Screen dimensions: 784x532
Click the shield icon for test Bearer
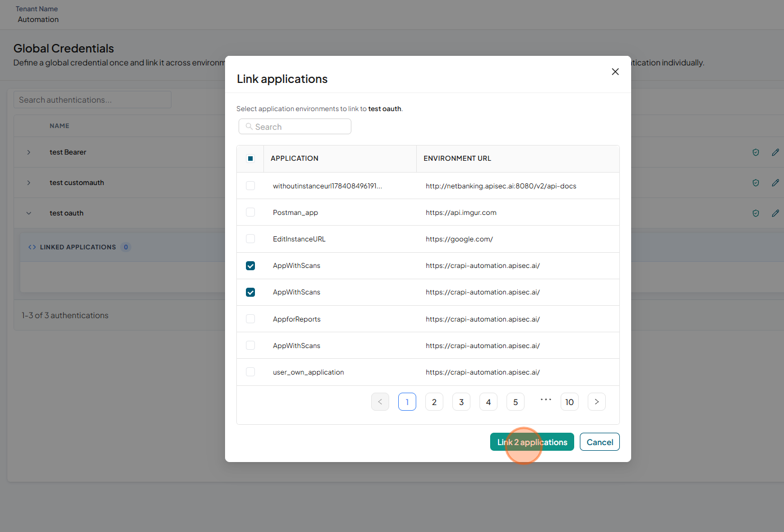[756, 152]
